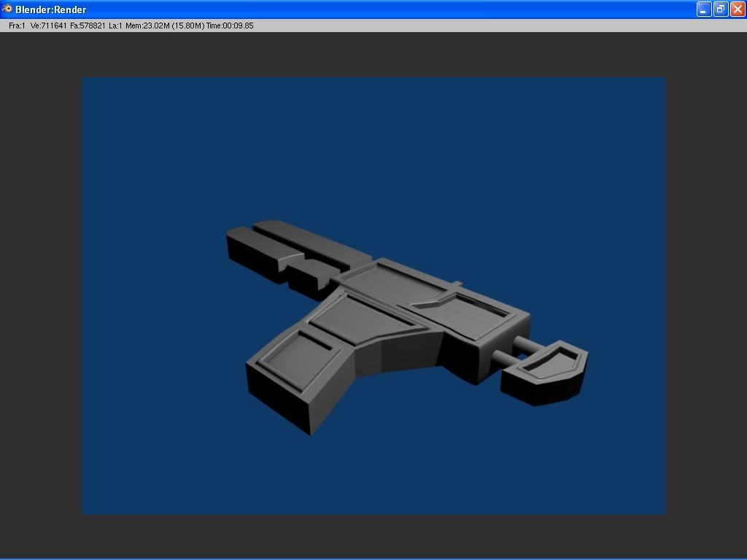The image size is (747, 560).
Task: Click the Fa:578821 face count
Action: point(88,26)
